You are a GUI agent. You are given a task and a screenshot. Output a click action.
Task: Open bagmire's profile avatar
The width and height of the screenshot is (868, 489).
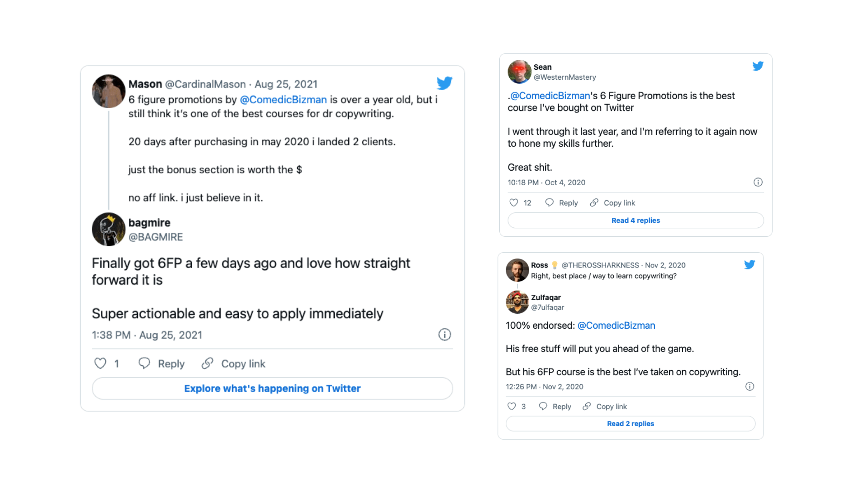click(109, 230)
